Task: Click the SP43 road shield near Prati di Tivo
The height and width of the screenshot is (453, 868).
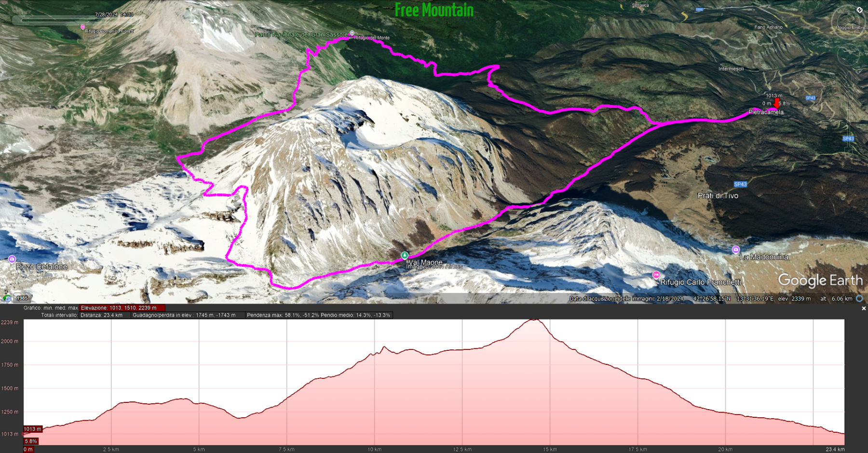Action: tap(740, 184)
